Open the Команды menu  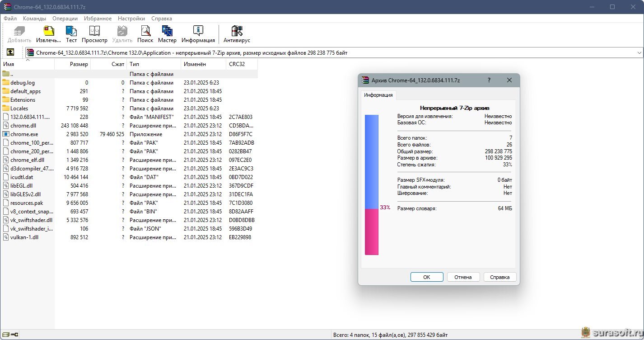(34, 19)
